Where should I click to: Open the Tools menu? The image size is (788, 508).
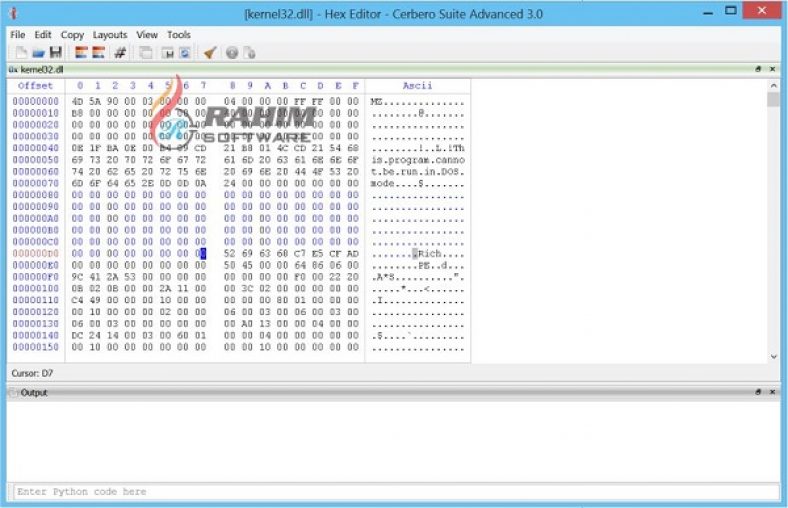pyautogui.click(x=178, y=35)
